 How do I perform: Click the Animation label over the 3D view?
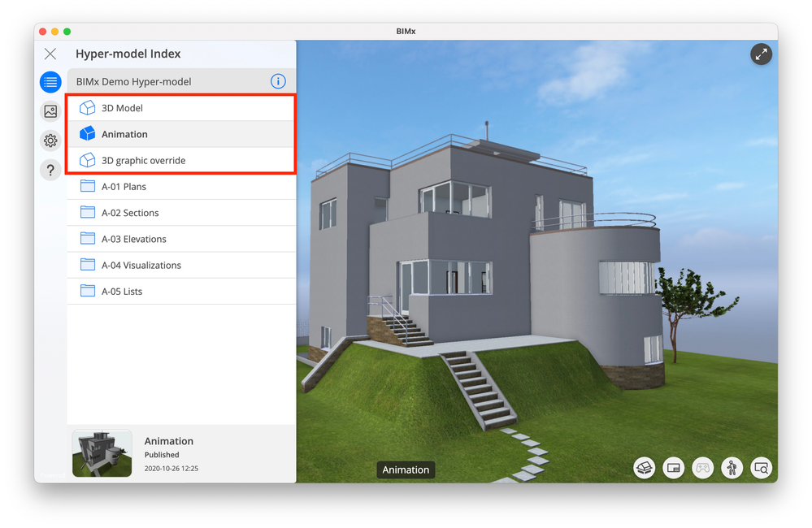[x=406, y=470]
